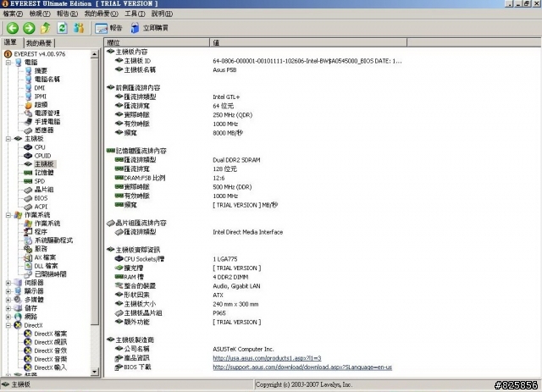Open the 我的最愛(O) Favorites menu
The height and width of the screenshot is (392, 542).
(101, 14)
